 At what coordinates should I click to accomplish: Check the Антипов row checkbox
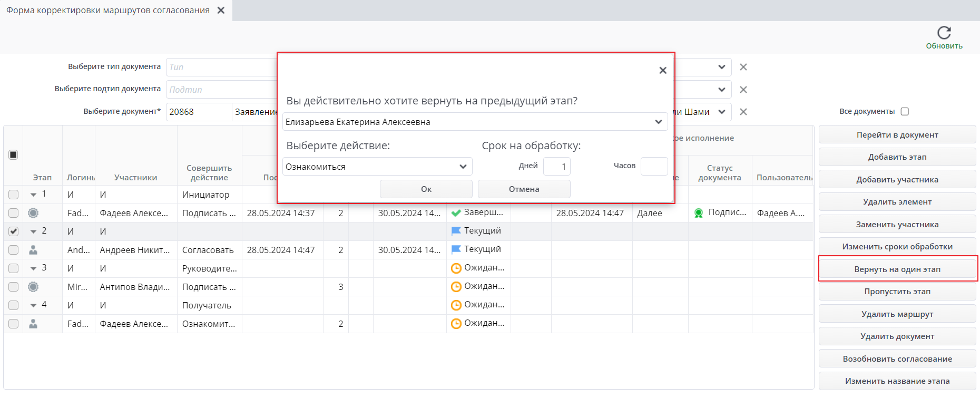tap(13, 287)
